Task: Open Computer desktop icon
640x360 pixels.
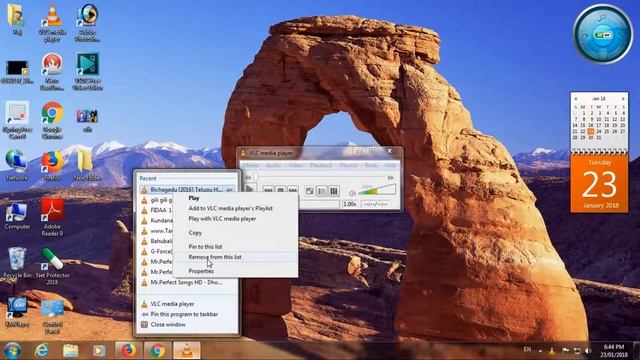Action: pyautogui.click(x=17, y=216)
